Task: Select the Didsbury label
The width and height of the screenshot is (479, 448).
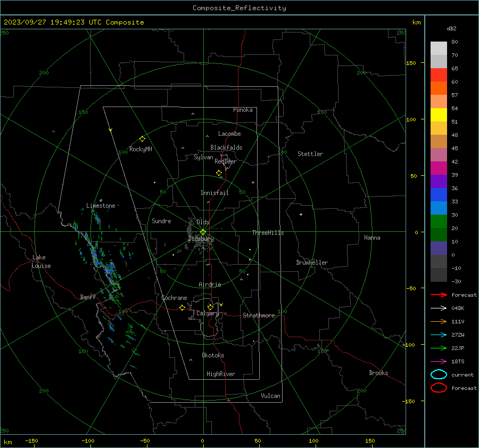Action: pos(201,239)
